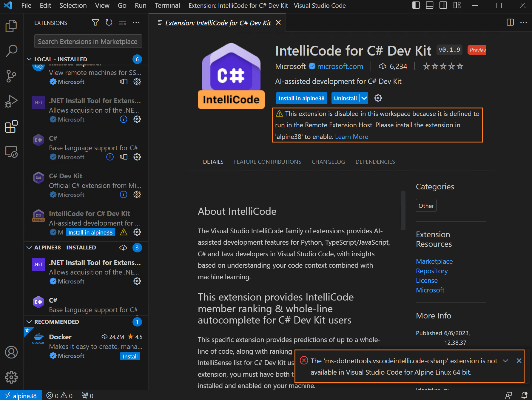Click the warning triangle on IntelliCode extension
This screenshot has width=532, height=400.
[x=123, y=232]
